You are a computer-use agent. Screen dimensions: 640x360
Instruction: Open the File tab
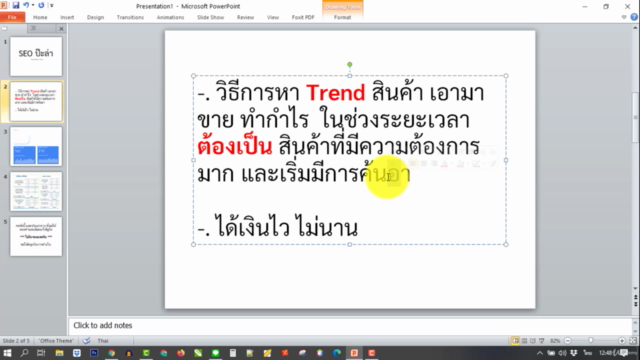[x=12, y=17]
